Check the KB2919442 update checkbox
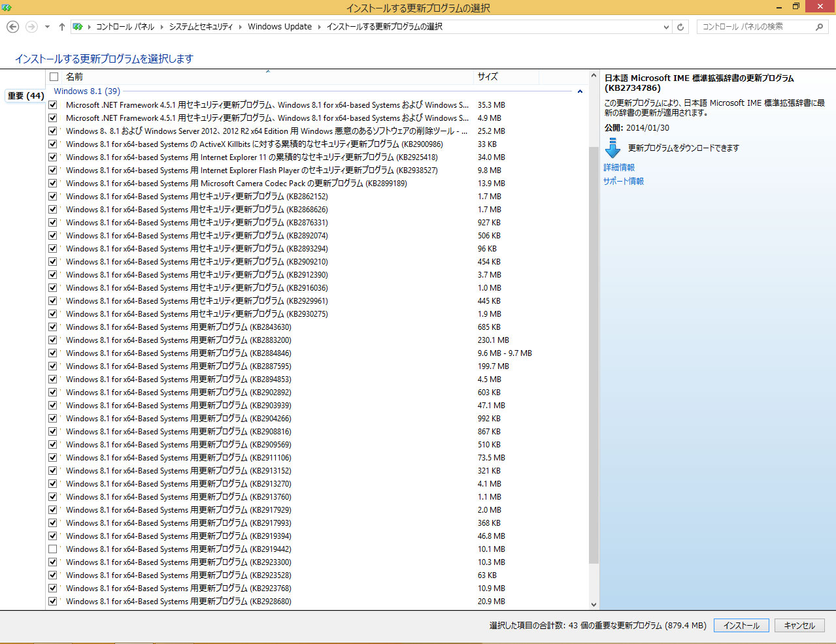Screen dimensions: 836x644 tap(53, 549)
